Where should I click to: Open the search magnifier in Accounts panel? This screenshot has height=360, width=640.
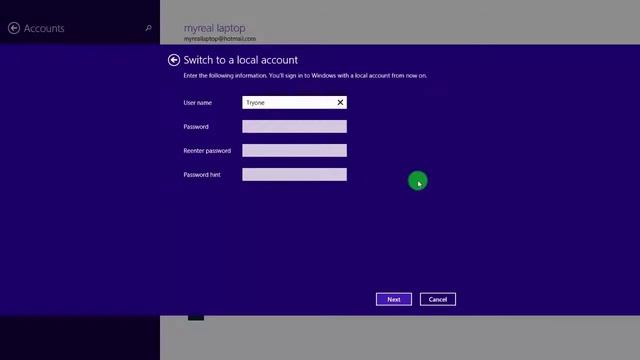tap(148, 28)
